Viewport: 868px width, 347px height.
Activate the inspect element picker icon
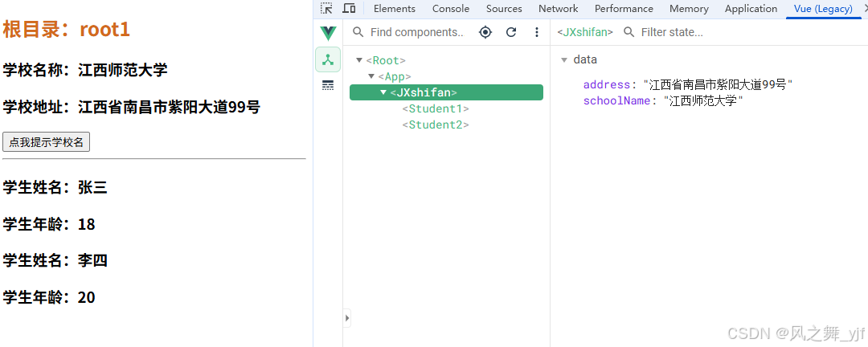[326, 8]
